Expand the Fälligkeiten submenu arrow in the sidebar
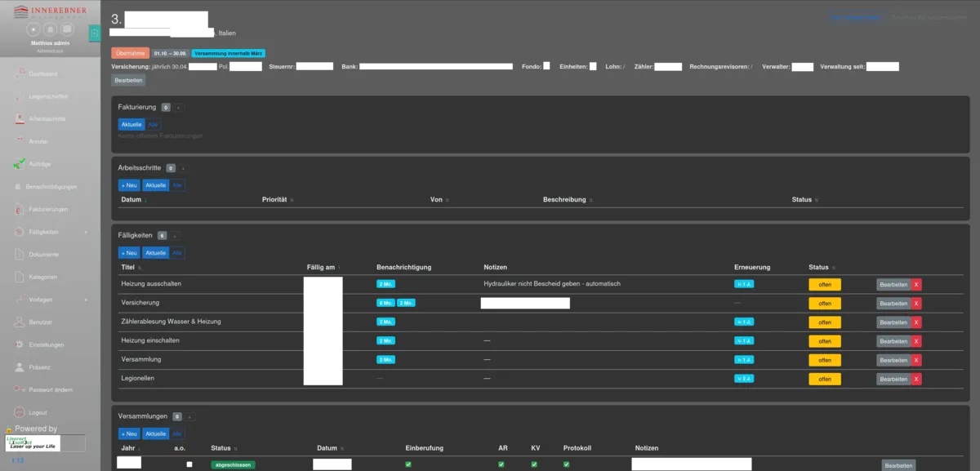This screenshot has height=471, width=980. [86, 232]
